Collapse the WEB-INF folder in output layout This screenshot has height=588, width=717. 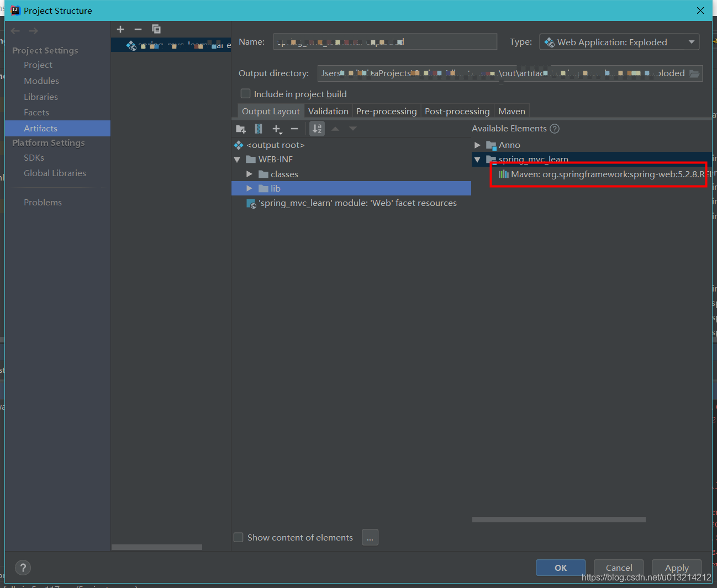[237, 159]
